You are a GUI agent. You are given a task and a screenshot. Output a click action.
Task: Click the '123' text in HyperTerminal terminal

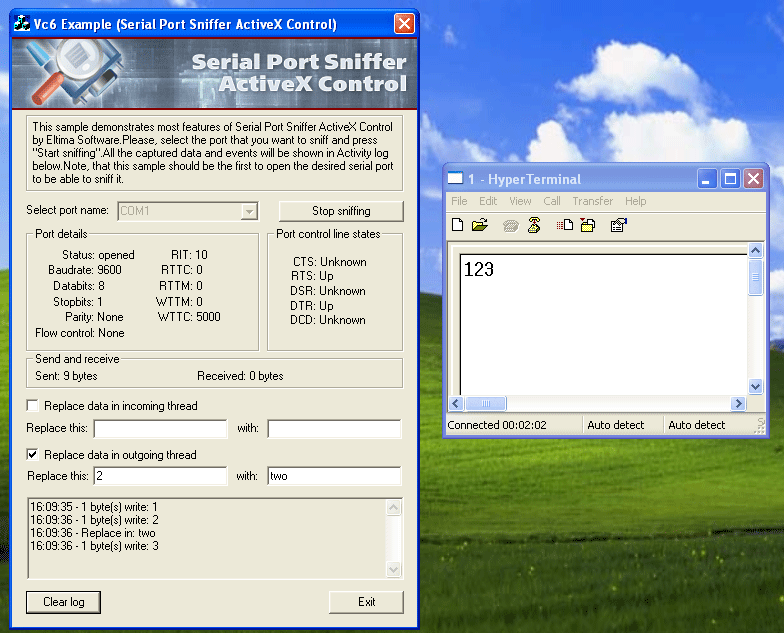[478, 270]
